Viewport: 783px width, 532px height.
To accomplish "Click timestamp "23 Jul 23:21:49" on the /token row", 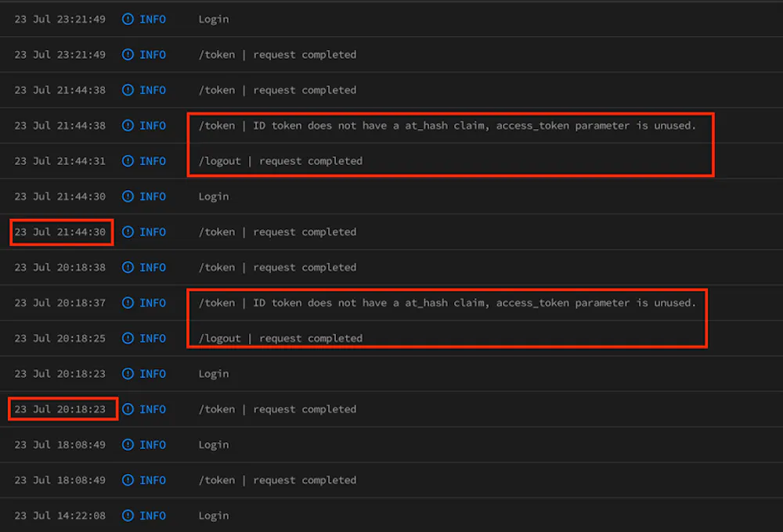I will pyautogui.click(x=60, y=55).
